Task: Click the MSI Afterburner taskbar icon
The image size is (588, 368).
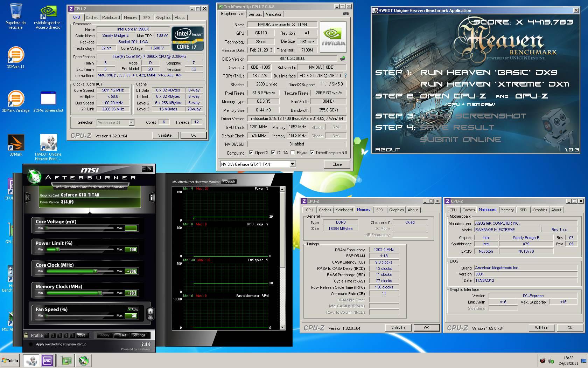Action: click(84, 361)
